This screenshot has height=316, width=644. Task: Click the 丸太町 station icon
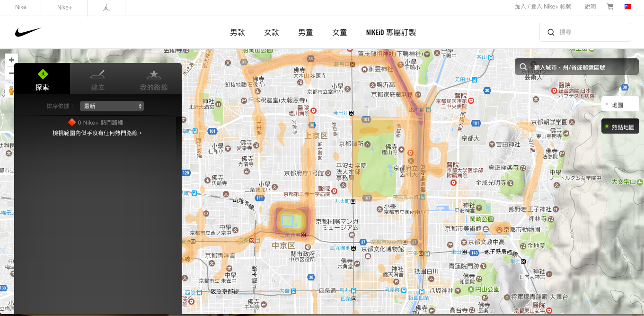(x=353, y=201)
